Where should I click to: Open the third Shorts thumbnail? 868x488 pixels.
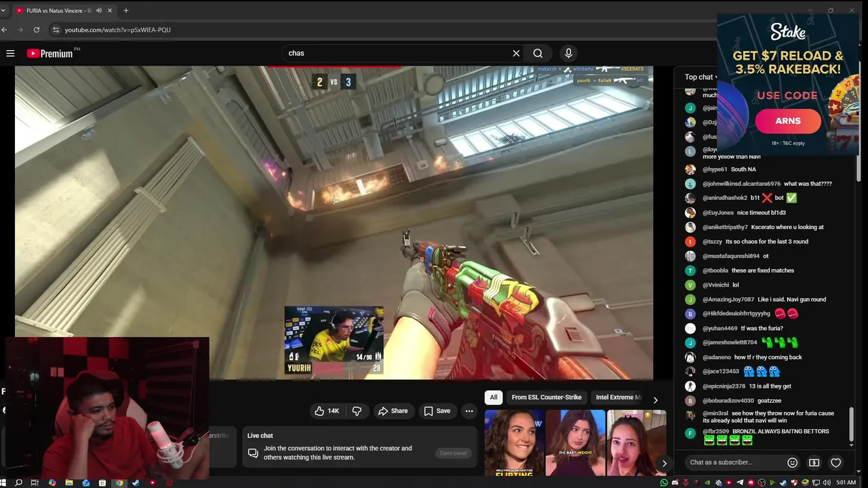636,443
